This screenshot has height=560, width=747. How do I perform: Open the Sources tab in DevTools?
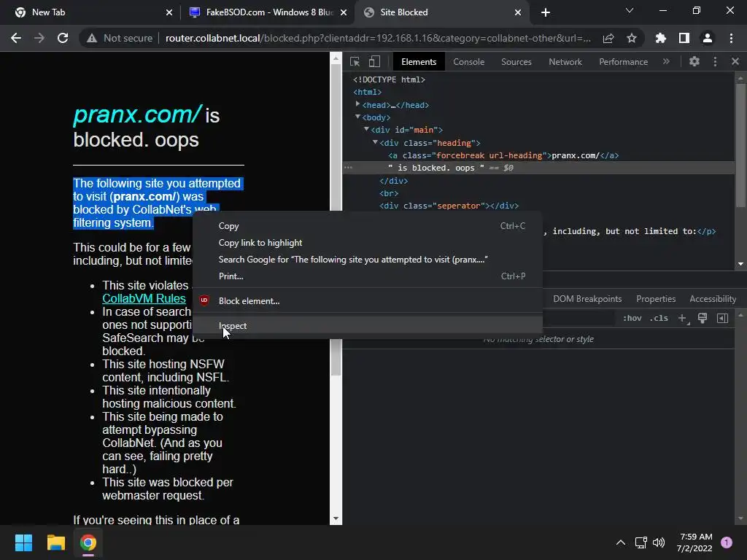point(516,62)
